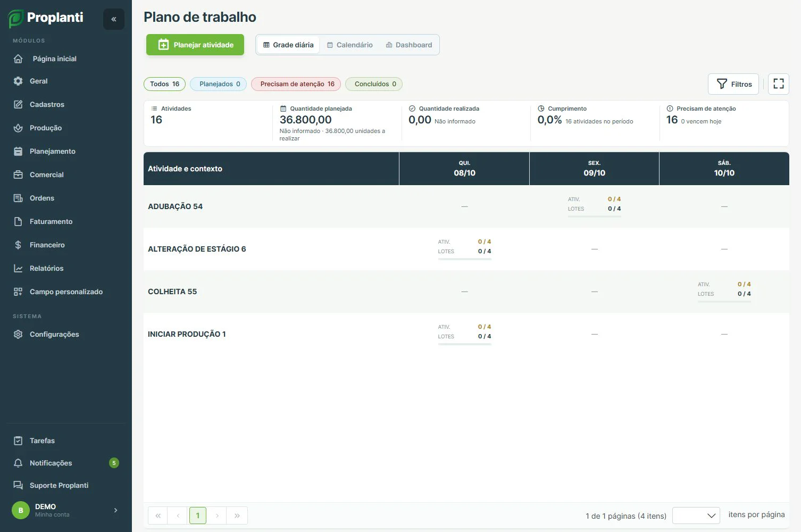
Task: Click the Relatórios chart icon
Action: (x=18, y=268)
